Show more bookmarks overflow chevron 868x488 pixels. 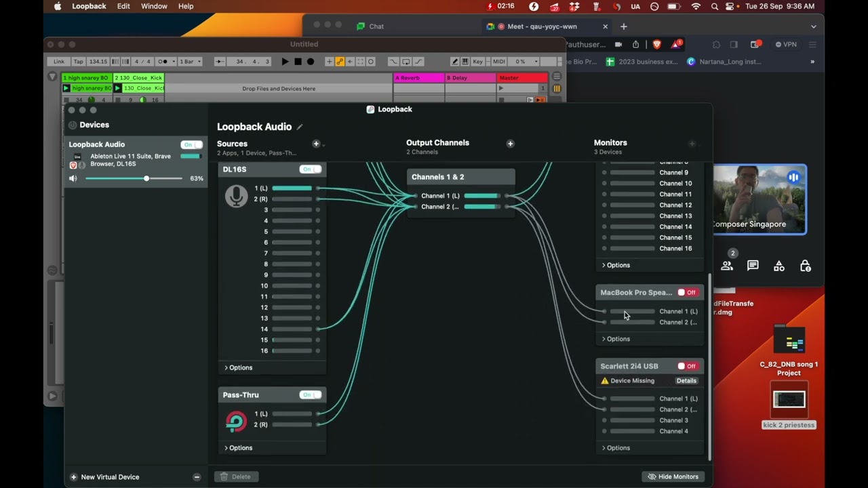click(812, 62)
